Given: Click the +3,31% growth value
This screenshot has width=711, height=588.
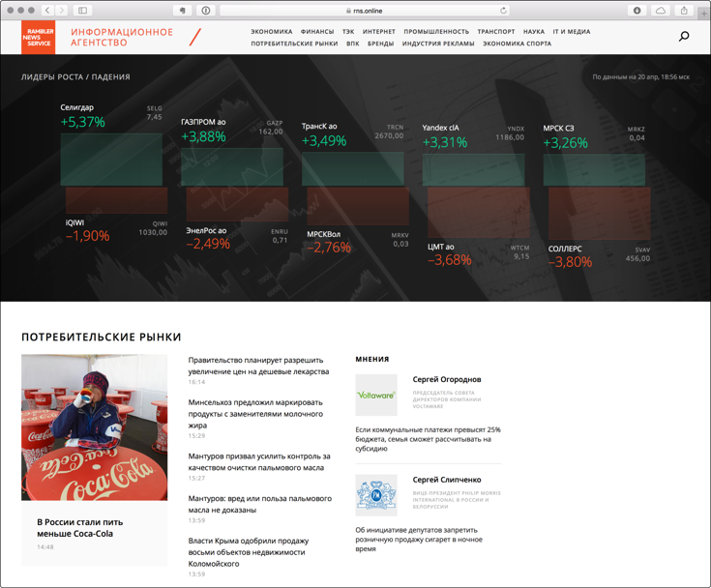Looking at the screenshot, I should pyautogui.click(x=444, y=142).
